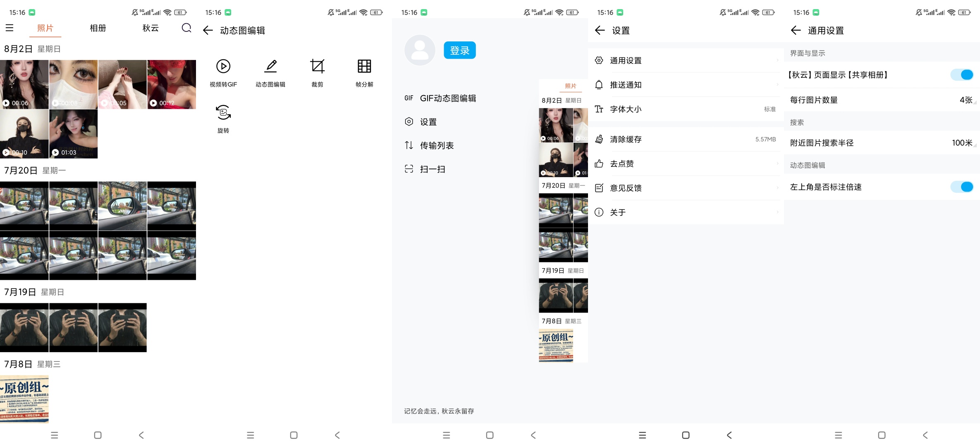The height and width of the screenshot is (447, 980).
Task: Tap the profile avatar placeholder
Action: (420, 50)
